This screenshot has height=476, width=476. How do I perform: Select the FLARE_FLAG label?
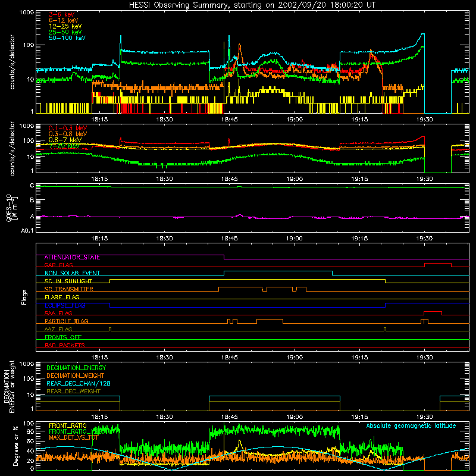pos(62,297)
